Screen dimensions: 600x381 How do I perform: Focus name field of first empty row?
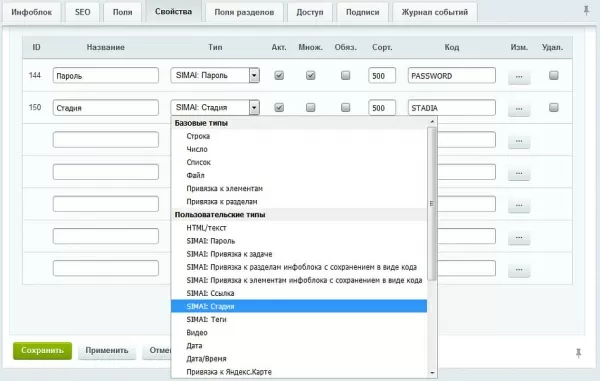pos(106,140)
